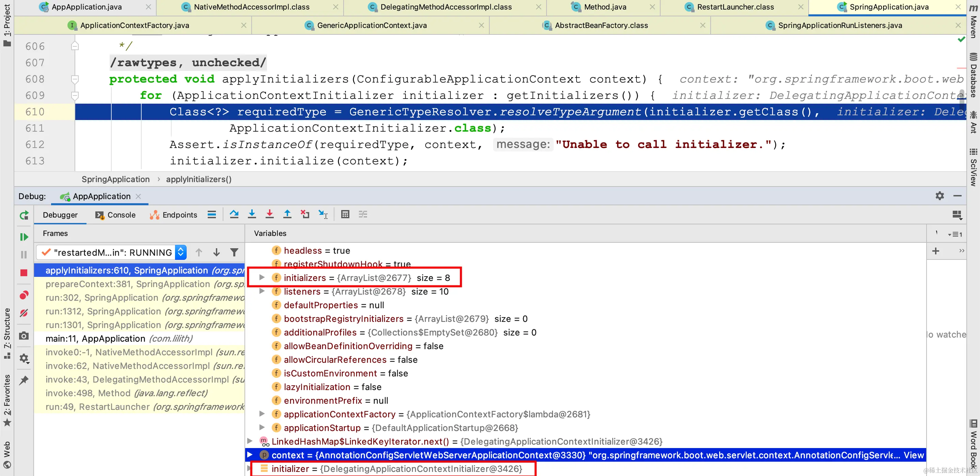Image resolution: width=980 pixels, height=476 pixels.
Task: Open View Breakpoints red circles icon
Action: [x=24, y=295]
